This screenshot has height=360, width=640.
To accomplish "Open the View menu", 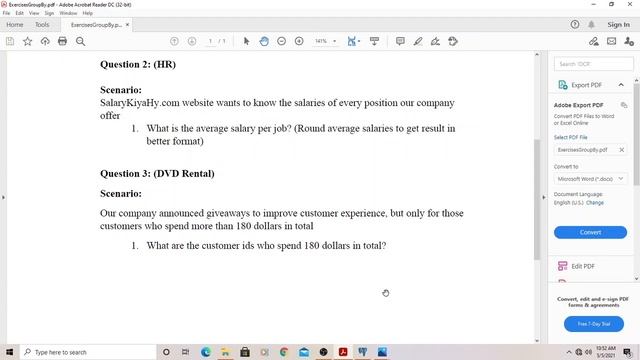I will (x=34, y=13).
